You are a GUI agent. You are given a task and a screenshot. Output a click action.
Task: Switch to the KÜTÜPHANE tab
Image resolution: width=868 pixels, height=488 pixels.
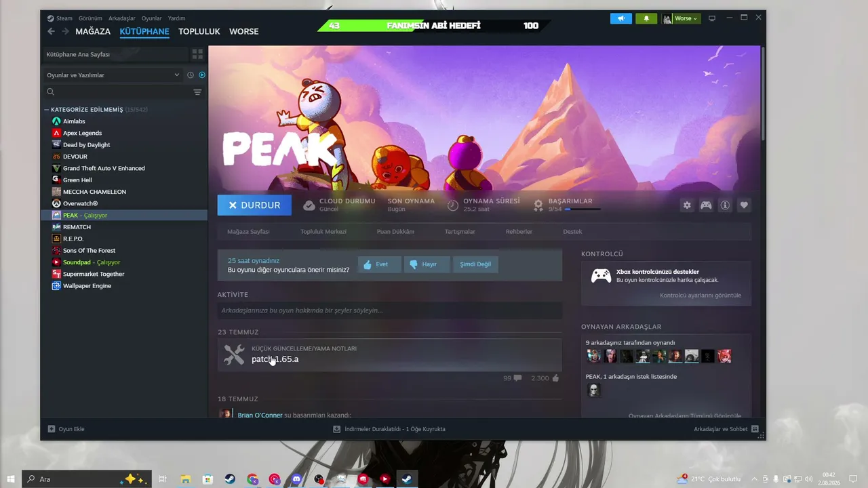[x=144, y=31]
